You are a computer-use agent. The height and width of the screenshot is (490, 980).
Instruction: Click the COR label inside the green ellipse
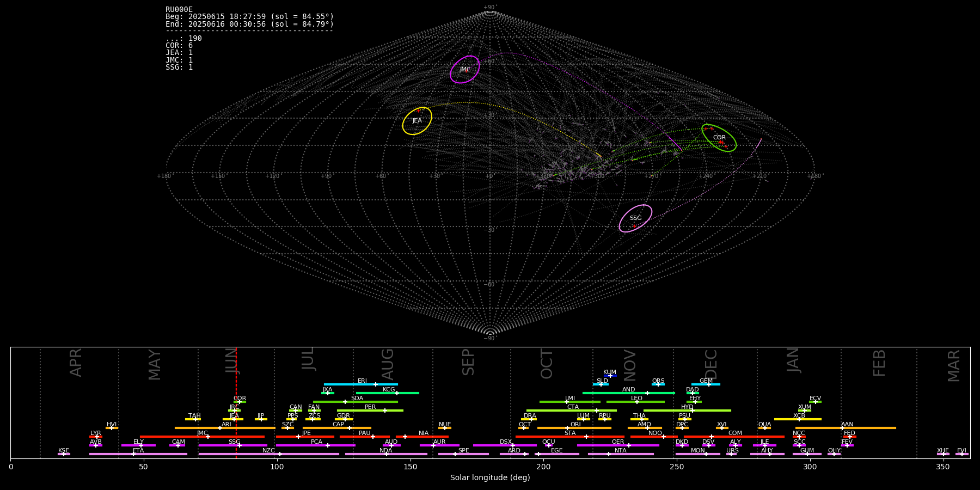point(719,138)
